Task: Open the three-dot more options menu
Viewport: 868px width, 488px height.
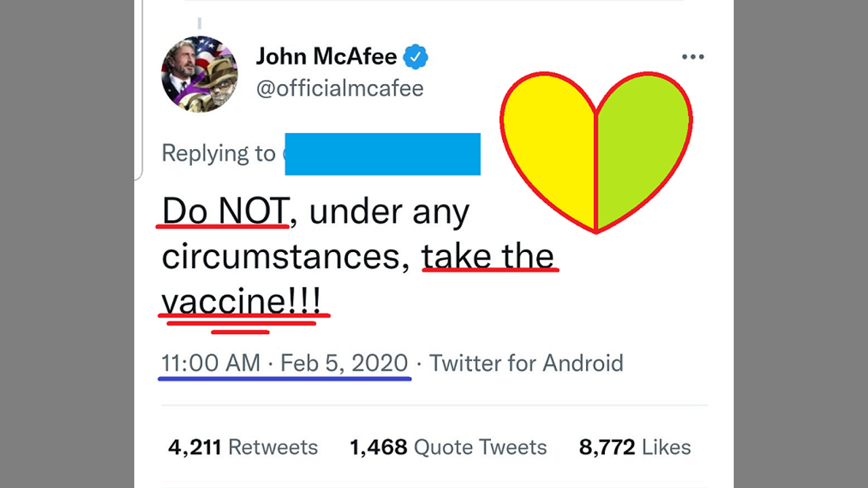Action: point(692,57)
